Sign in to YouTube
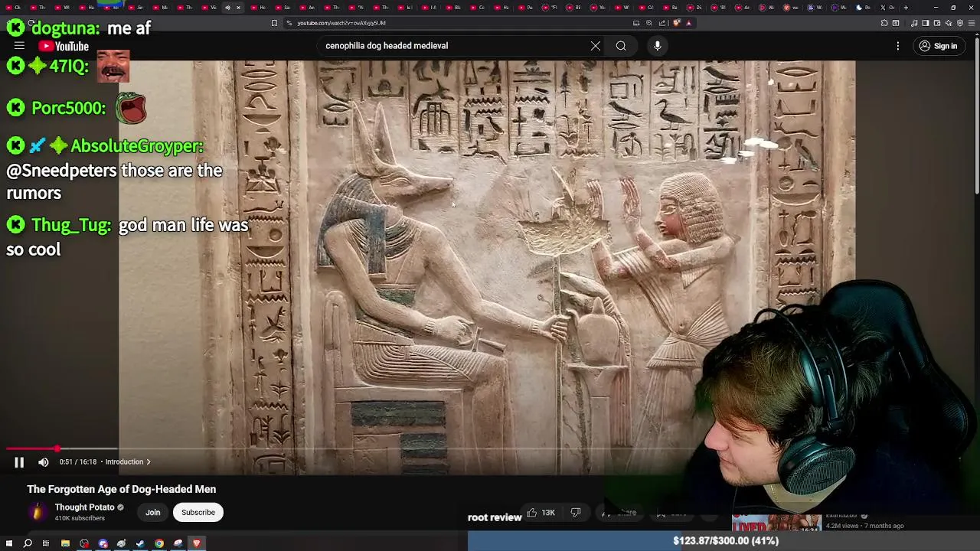This screenshot has height=551, width=980. (x=939, y=46)
